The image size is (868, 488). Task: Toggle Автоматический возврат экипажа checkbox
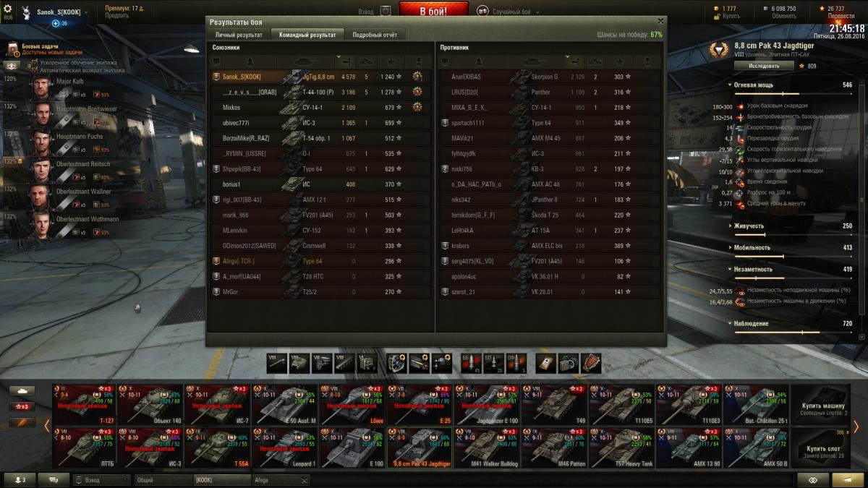pyautogui.click(x=35, y=70)
